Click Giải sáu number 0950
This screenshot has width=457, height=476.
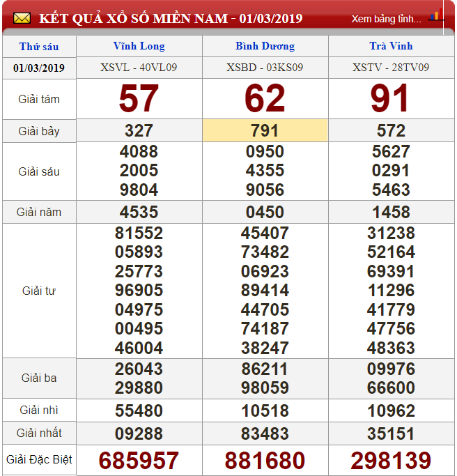coord(265,151)
